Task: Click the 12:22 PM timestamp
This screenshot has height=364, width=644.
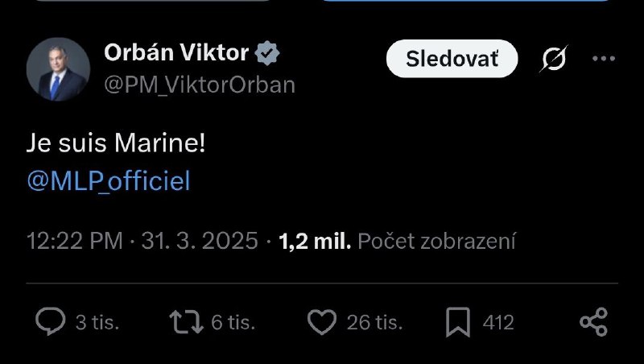Action: 75,240
